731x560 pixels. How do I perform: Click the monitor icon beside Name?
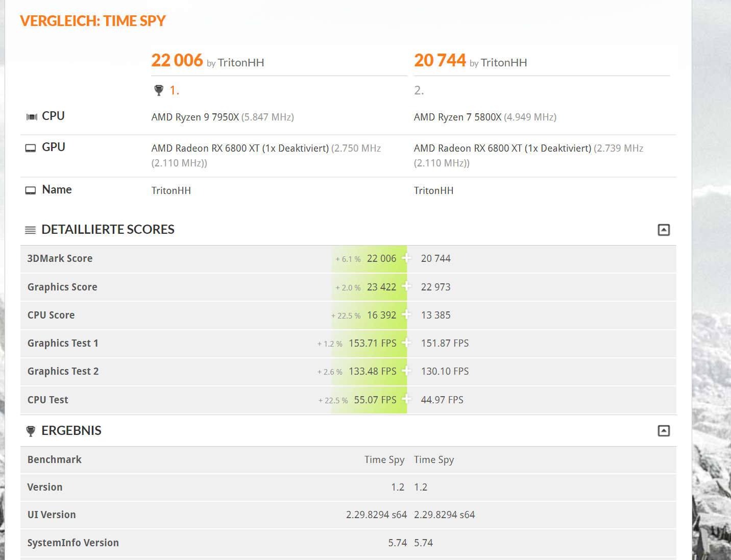31,190
